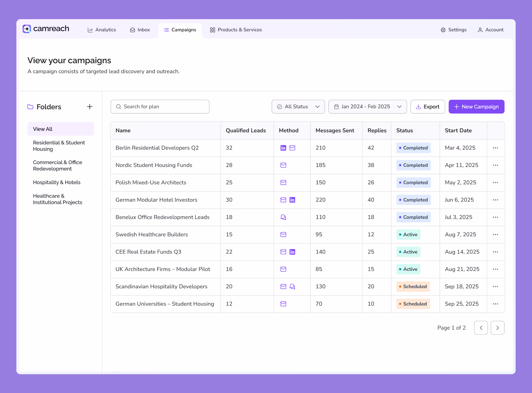Open three-dot menu for German Universities row
The width and height of the screenshot is (532, 393).
(495, 304)
